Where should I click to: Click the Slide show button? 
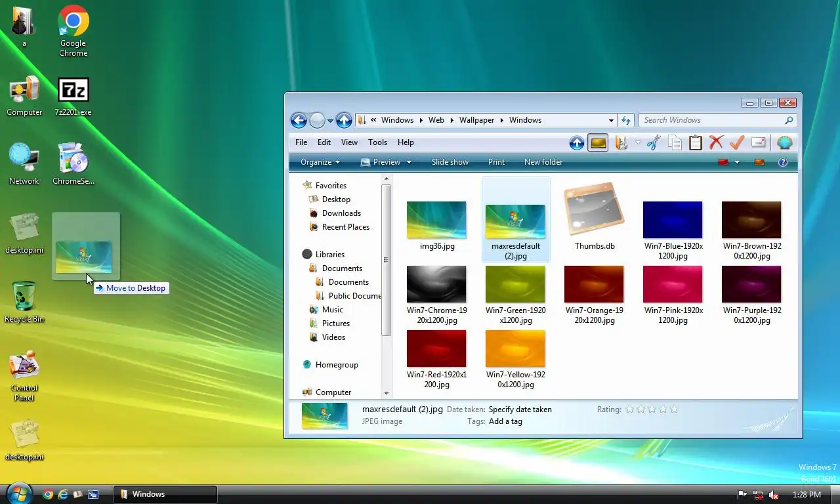click(450, 162)
